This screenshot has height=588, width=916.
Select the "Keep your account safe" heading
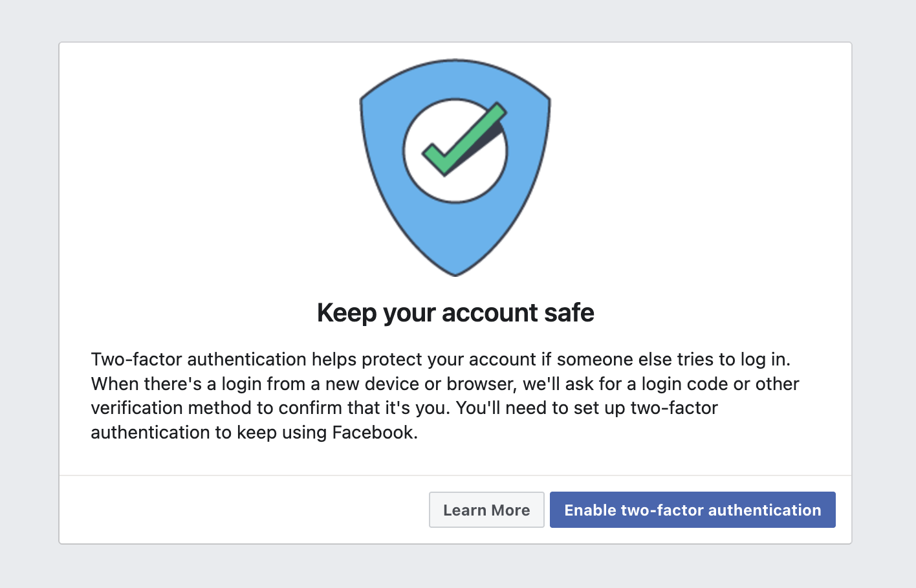tap(455, 313)
